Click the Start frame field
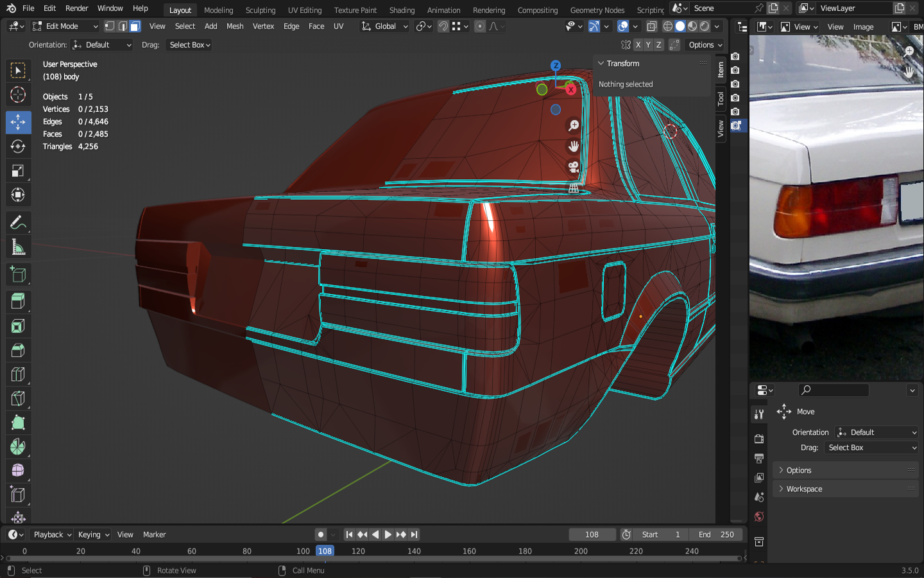 point(662,534)
